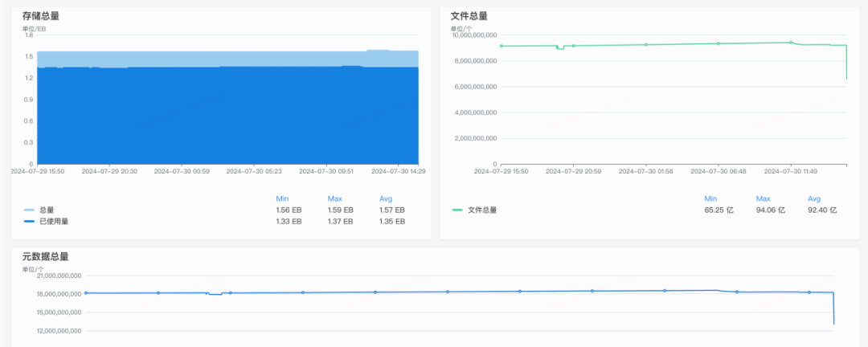Click the Max header in 文件总量 chart
The image size is (868, 347).
pyautogui.click(x=763, y=198)
